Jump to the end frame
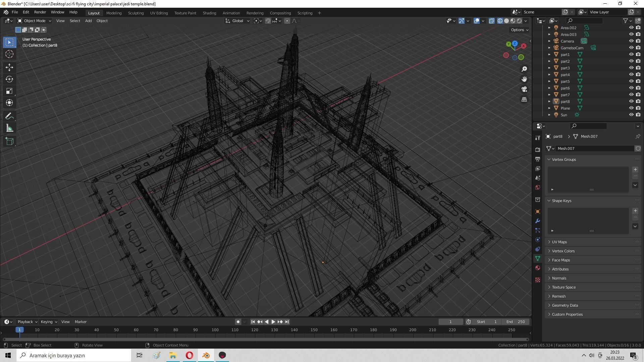The image size is (644, 362). click(x=287, y=322)
